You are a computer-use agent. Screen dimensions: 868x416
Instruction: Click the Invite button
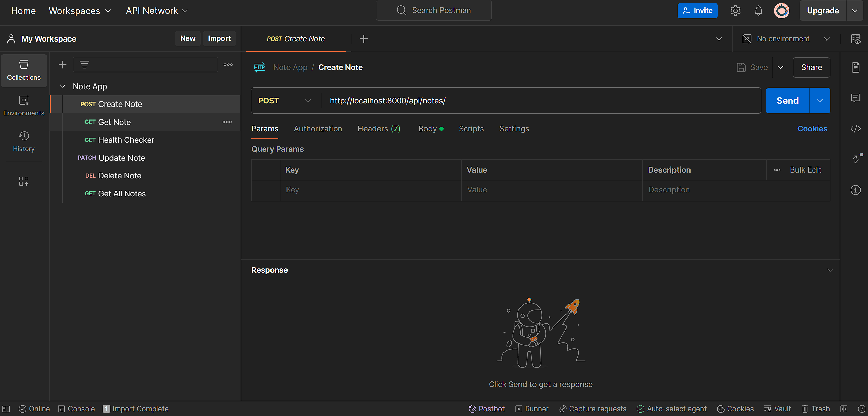[x=697, y=11]
